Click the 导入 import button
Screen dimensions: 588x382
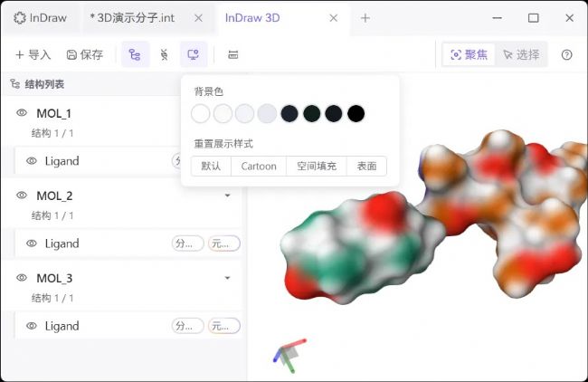[x=33, y=55]
